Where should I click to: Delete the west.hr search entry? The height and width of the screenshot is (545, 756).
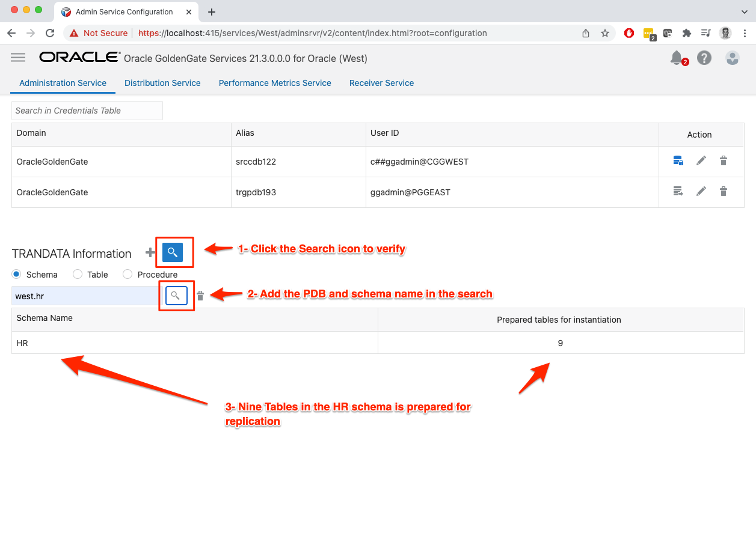point(200,296)
